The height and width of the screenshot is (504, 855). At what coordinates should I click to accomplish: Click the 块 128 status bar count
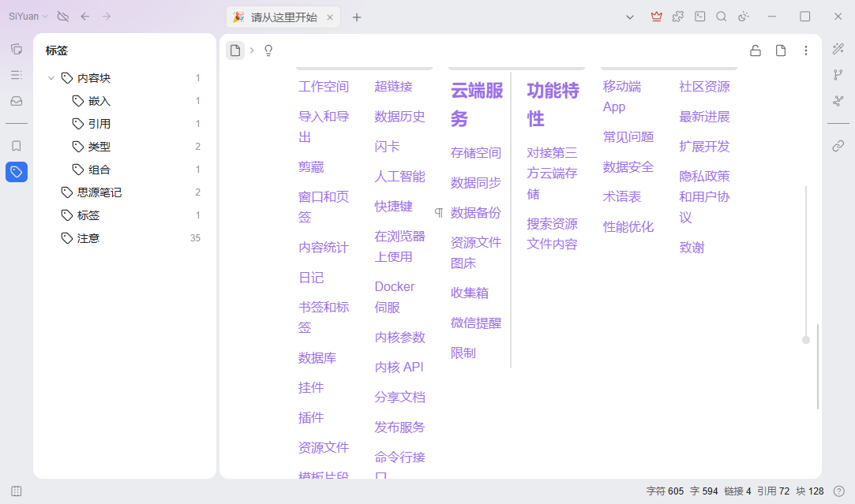pyautogui.click(x=810, y=491)
